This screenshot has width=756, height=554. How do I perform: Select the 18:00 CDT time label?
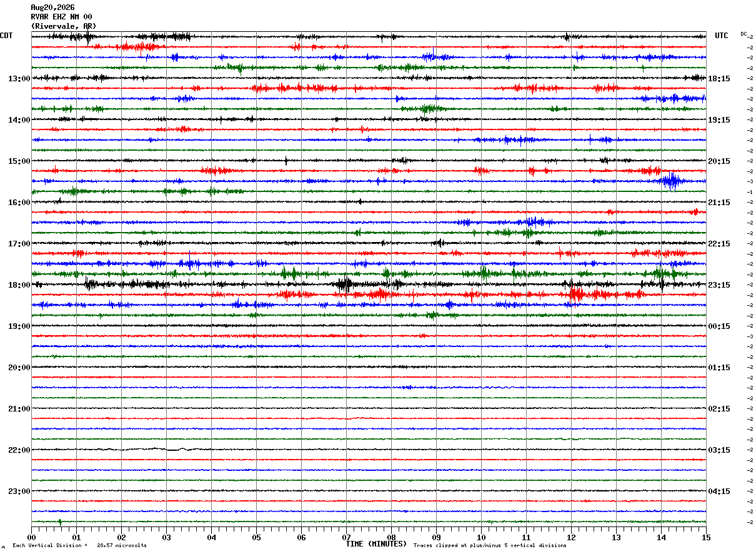(19, 285)
